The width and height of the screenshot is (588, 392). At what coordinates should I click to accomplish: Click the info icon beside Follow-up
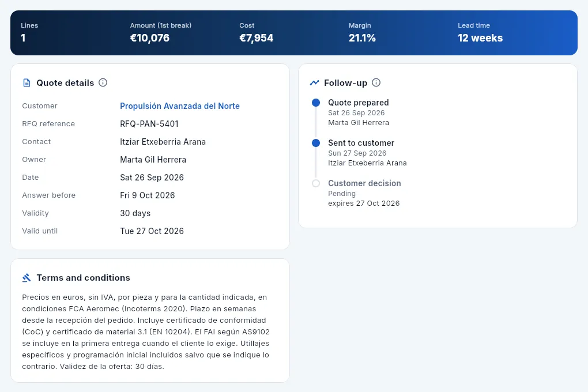pyautogui.click(x=376, y=82)
